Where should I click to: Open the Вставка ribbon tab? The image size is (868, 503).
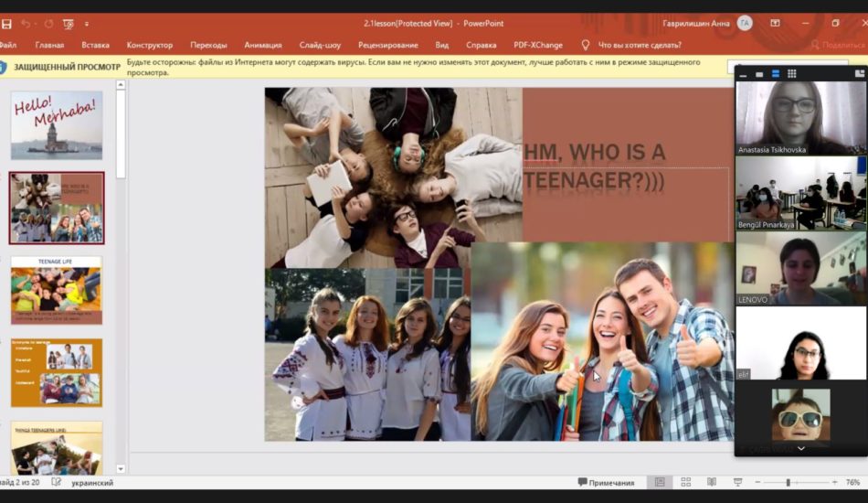95,45
